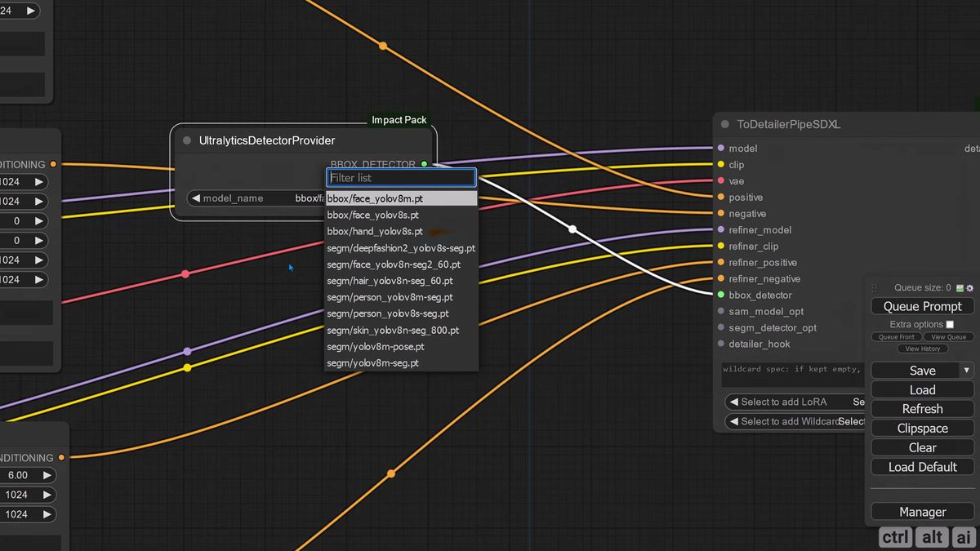Toggle the Extra options checkbox

click(x=950, y=324)
